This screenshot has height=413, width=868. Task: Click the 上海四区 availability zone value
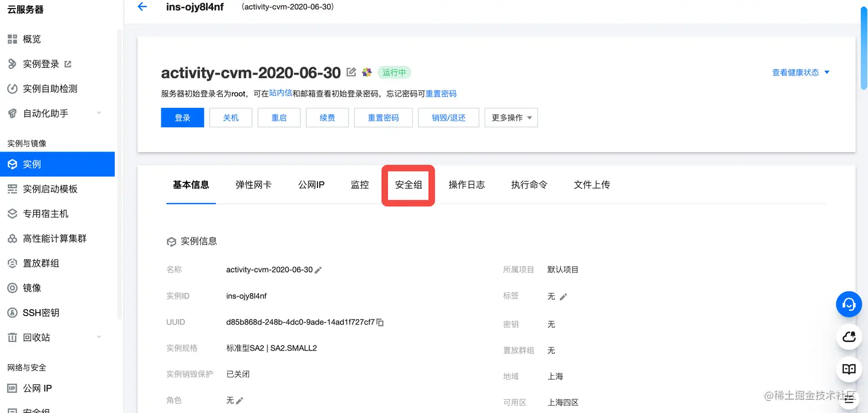(x=563, y=402)
